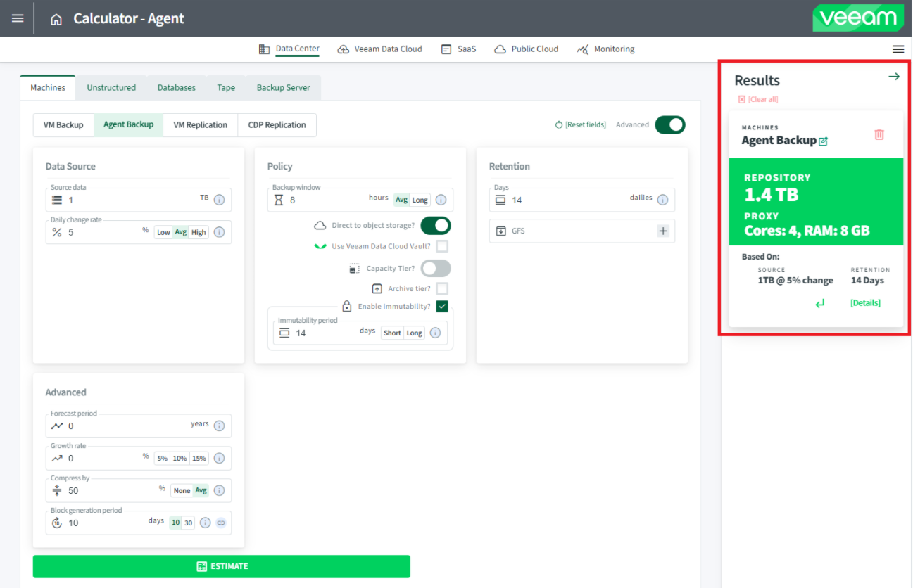913x588 pixels.
Task: Select the CDP Replication option
Action: click(x=277, y=125)
